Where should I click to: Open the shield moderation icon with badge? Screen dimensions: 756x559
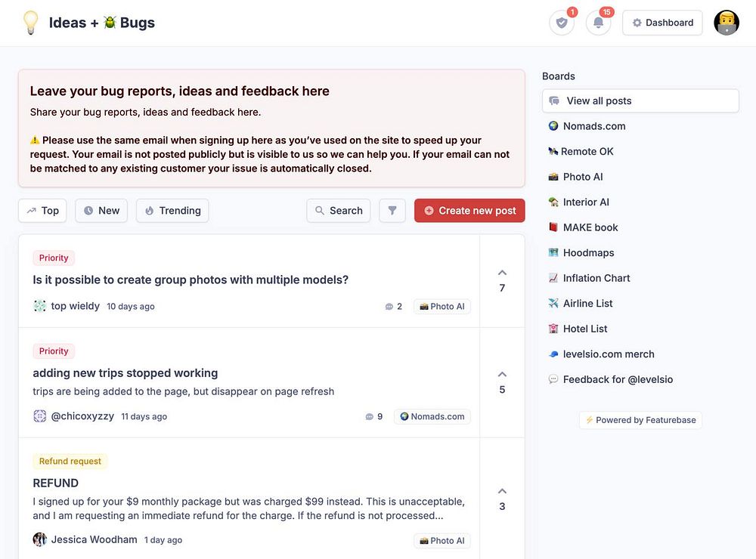562,23
